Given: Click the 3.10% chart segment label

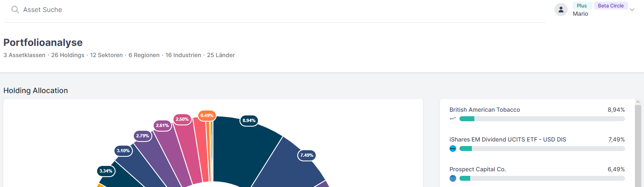Looking at the screenshot, I should 123,151.
